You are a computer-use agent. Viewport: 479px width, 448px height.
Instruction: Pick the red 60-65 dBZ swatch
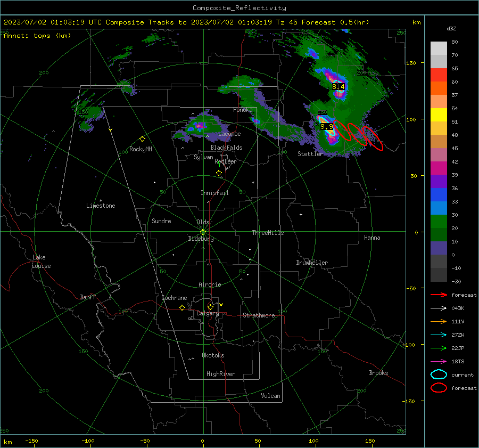pos(439,75)
